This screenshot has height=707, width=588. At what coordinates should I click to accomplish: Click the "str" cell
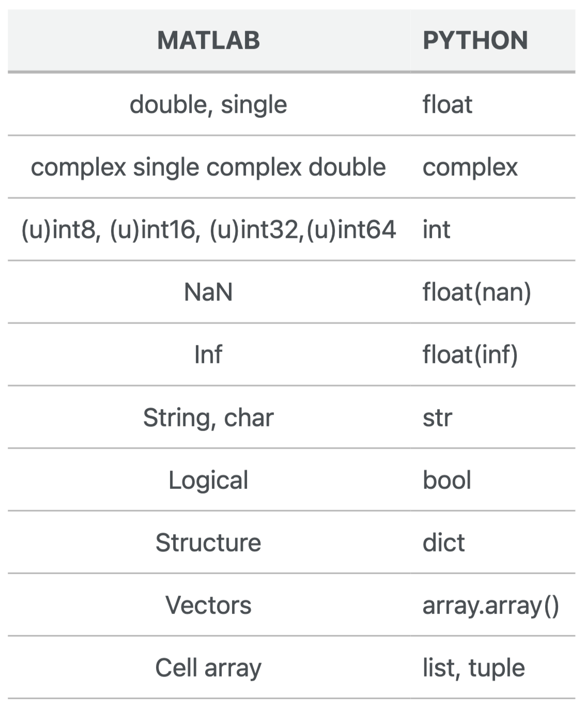437,417
